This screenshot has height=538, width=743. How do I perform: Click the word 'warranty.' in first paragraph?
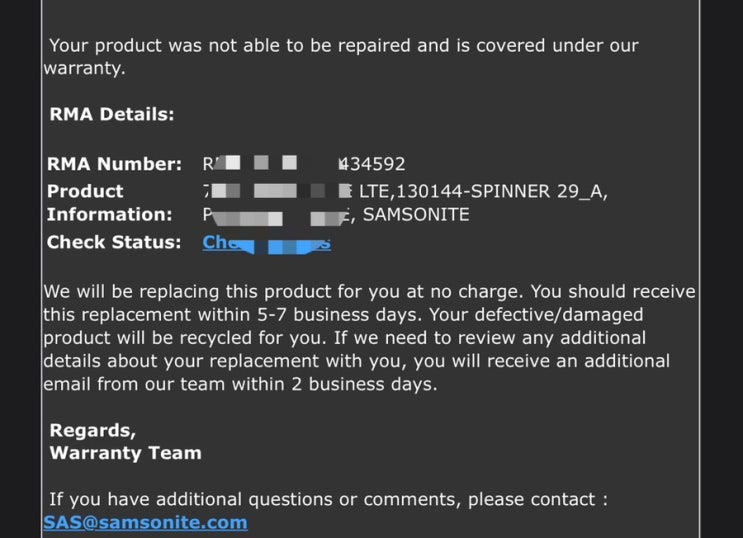(x=84, y=68)
